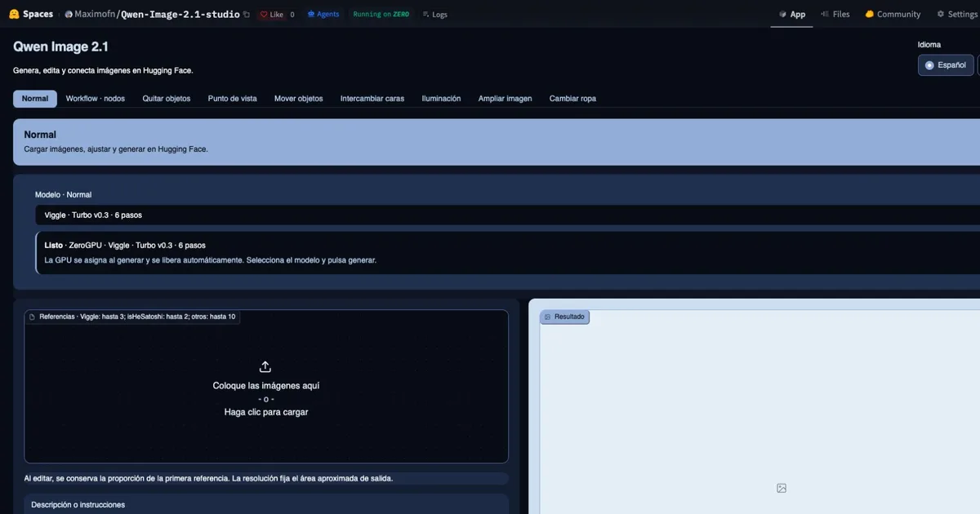Switch to Workflow · nodos tab
Image resolution: width=980 pixels, height=514 pixels.
(x=96, y=99)
